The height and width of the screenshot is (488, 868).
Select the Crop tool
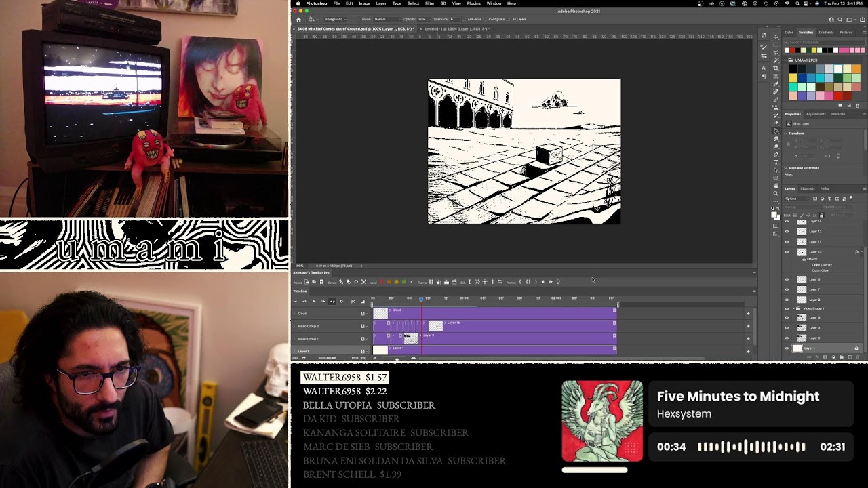(776, 67)
